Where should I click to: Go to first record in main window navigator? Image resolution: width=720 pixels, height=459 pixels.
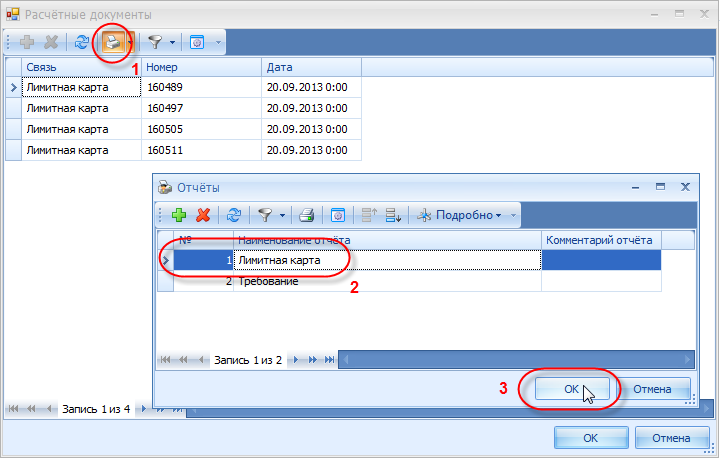pos(13,409)
